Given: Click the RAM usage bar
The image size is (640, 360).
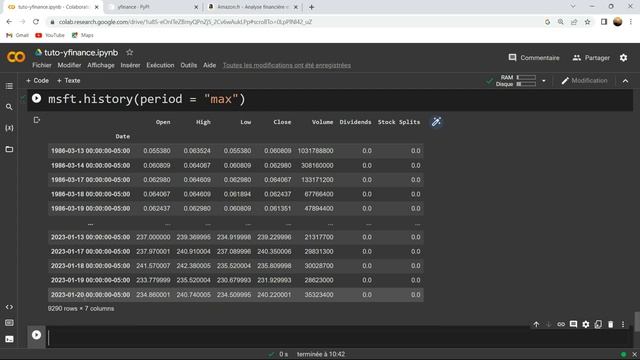Looking at the screenshot, I should (x=526, y=77).
